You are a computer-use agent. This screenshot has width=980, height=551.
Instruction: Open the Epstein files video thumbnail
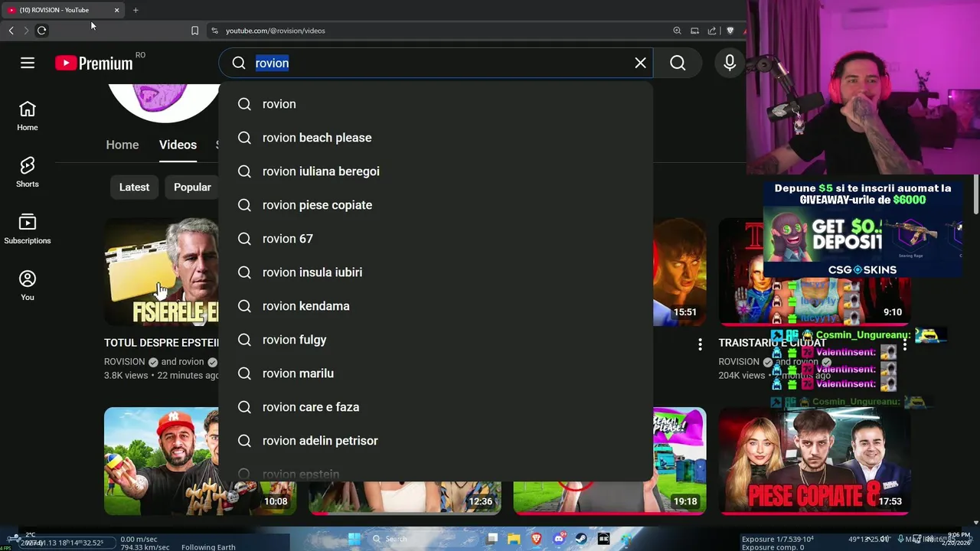tap(162, 272)
